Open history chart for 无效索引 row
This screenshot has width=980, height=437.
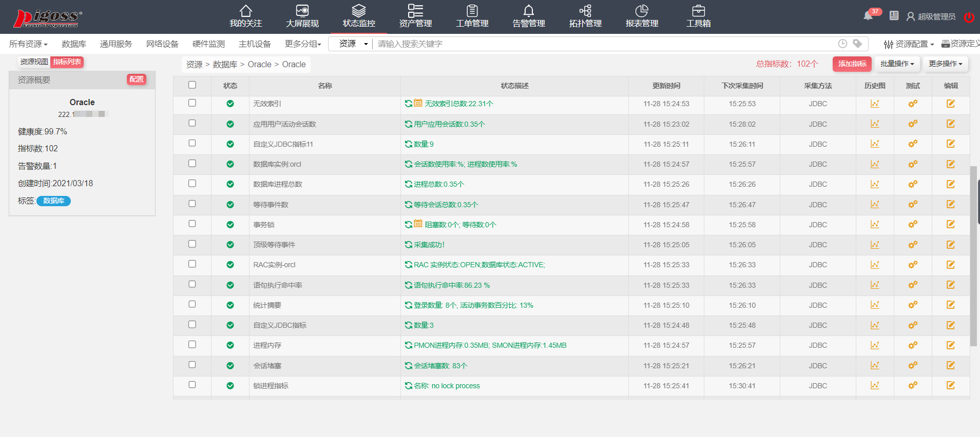pyautogui.click(x=875, y=104)
